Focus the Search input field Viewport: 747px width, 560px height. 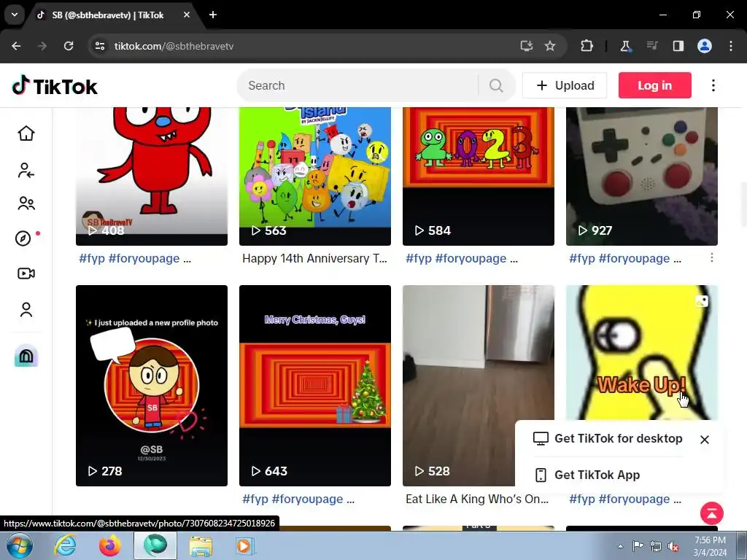coord(362,86)
